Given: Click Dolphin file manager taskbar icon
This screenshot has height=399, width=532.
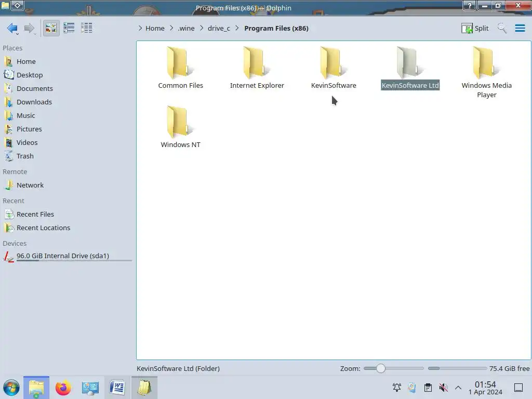Looking at the screenshot, I should tap(36, 388).
